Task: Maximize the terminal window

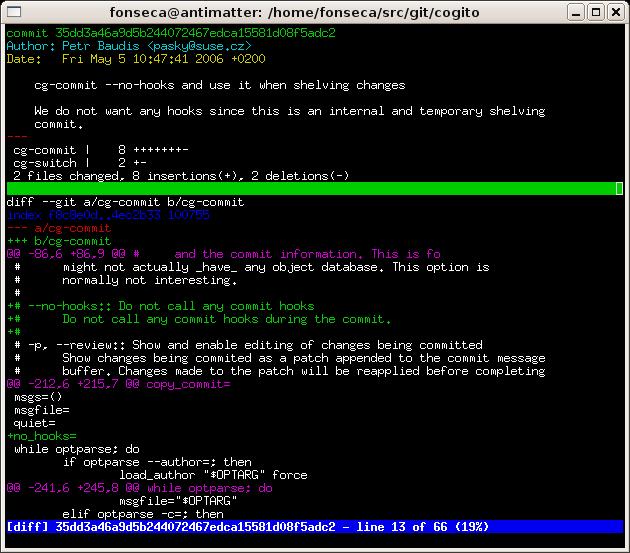Action: [597, 13]
